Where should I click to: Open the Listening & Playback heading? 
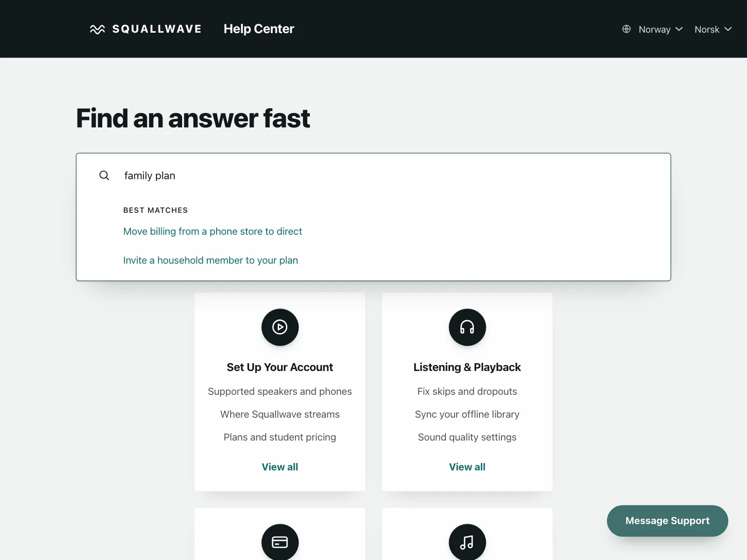point(467,367)
